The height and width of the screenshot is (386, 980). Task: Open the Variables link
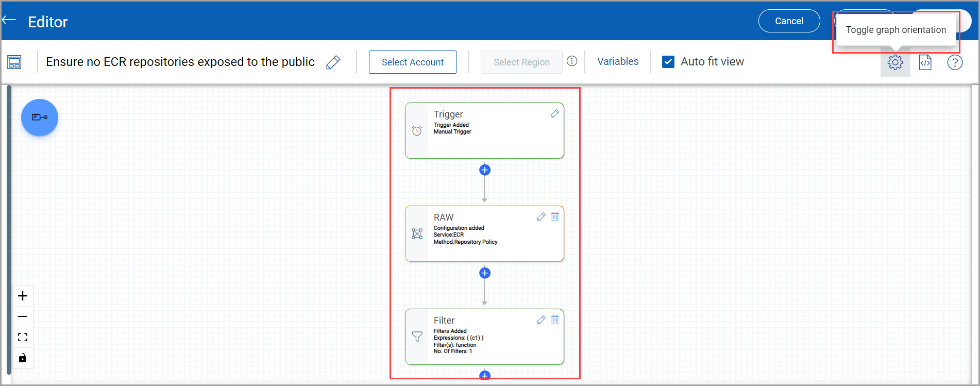(618, 61)
